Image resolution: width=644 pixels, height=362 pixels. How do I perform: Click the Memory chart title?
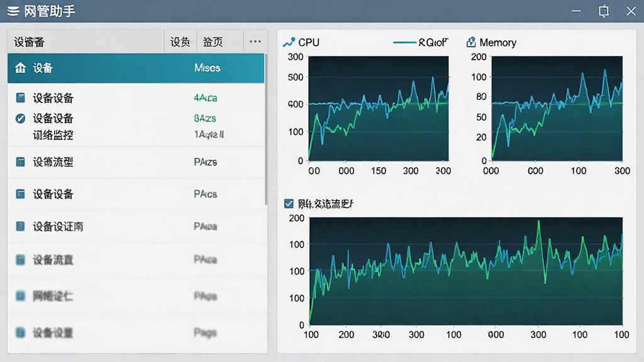(x=498, y=42)
